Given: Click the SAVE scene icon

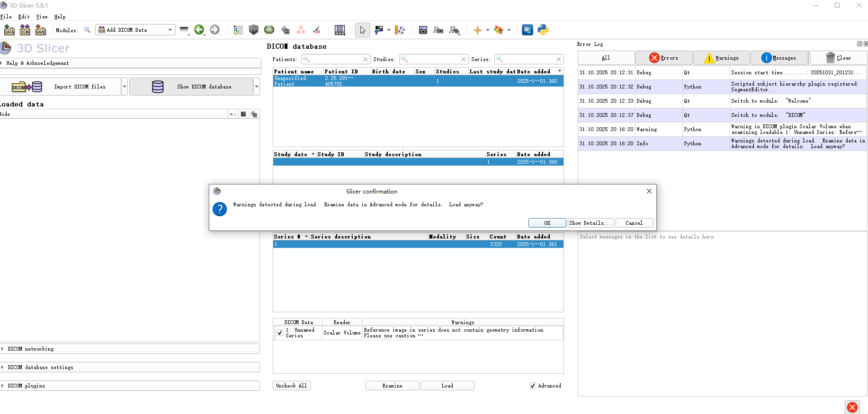Looking at the screenshot, I should [41, 30].
